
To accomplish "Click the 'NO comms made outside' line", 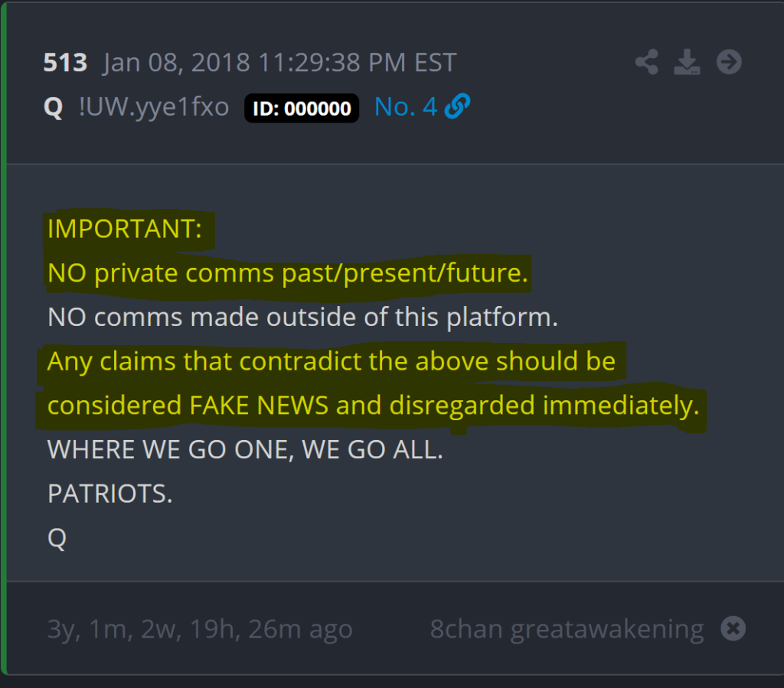I will click(x=302, y=317).
